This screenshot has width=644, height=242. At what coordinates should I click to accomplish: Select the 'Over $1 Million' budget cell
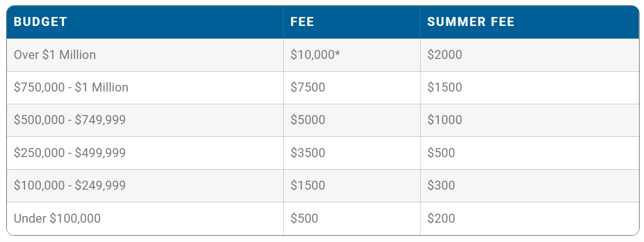pyautogui.click(x=55, y=55)
